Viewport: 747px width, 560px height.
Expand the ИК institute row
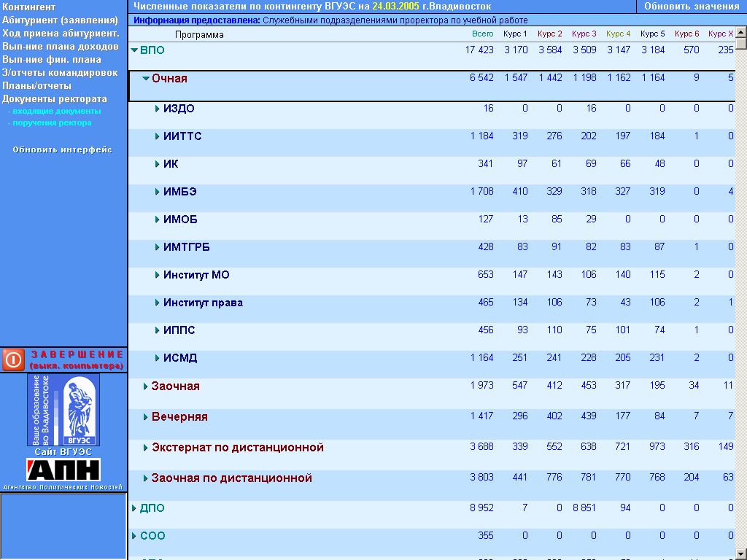pyautogui.click(x=158, y=164)
